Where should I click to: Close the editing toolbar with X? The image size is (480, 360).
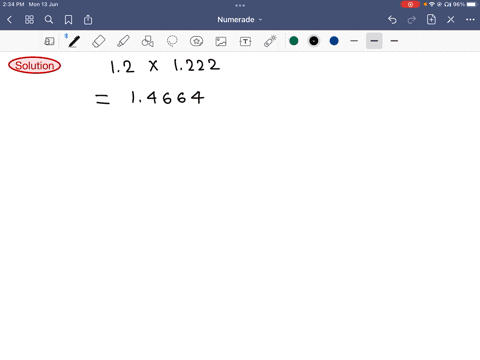[x=451, y=20]
